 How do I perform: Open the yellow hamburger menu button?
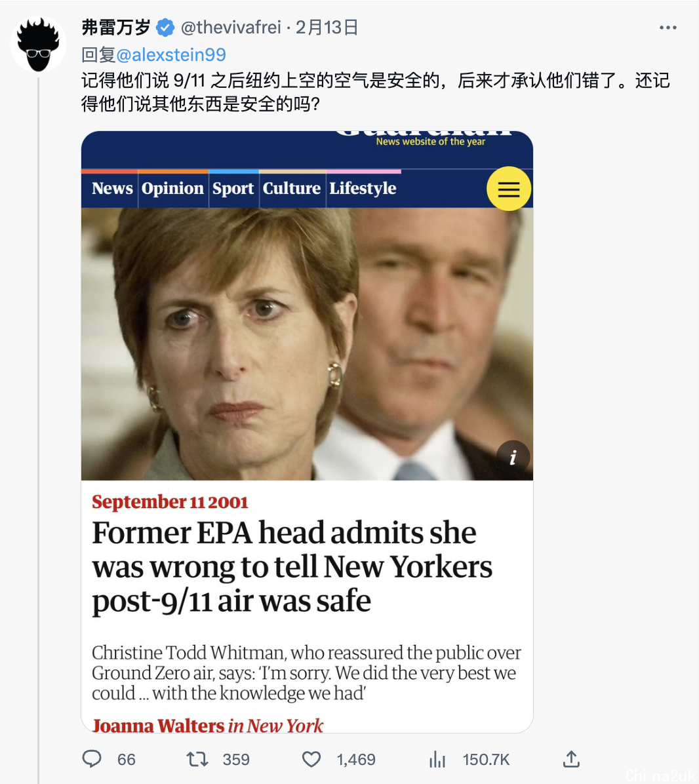tap(508, 189)
